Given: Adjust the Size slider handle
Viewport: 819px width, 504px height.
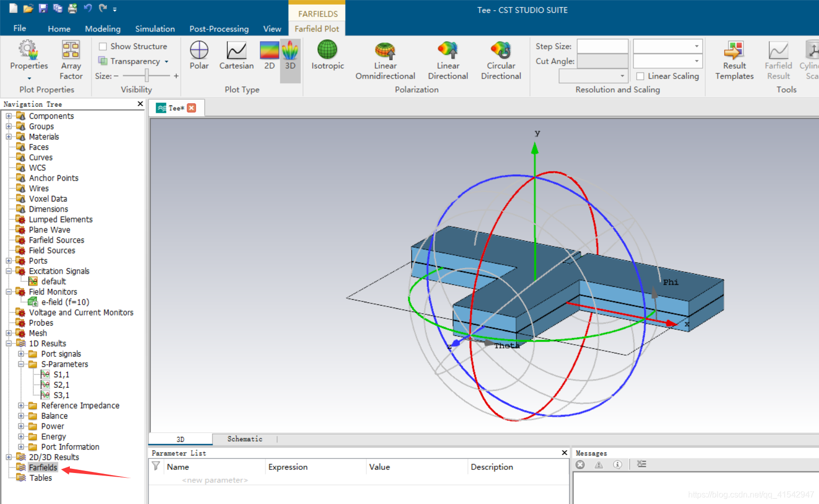Looking at the screenshot, I should (147, 76).
